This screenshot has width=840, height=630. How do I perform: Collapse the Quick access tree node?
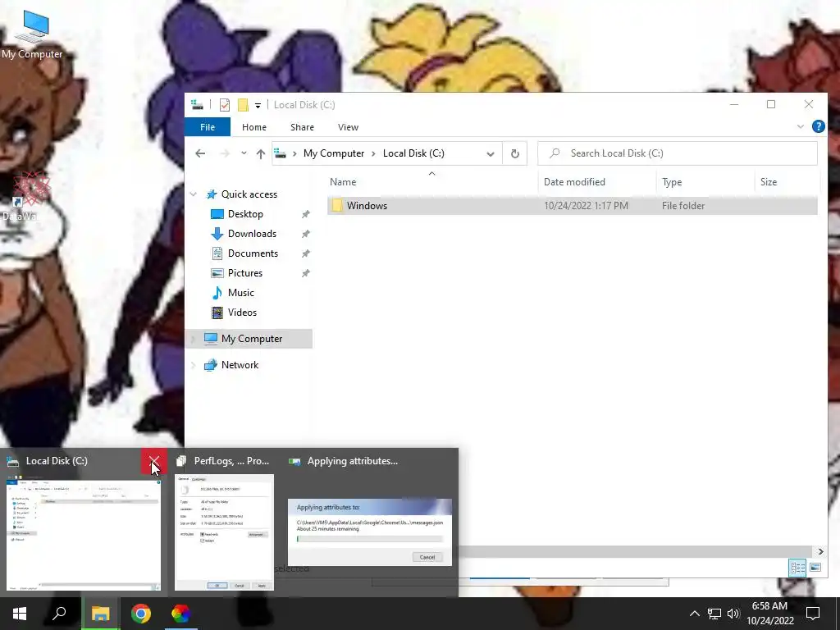tap(194, 194)
